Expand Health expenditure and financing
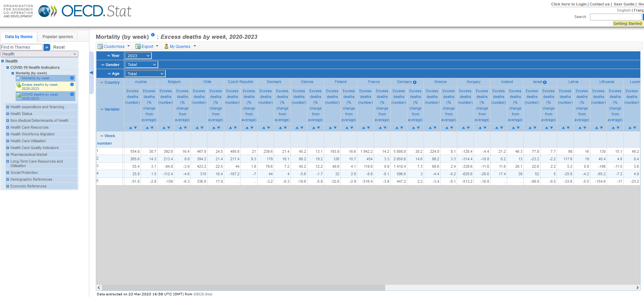The height and width of the screenshot is (297, 644). coord(7,107)
